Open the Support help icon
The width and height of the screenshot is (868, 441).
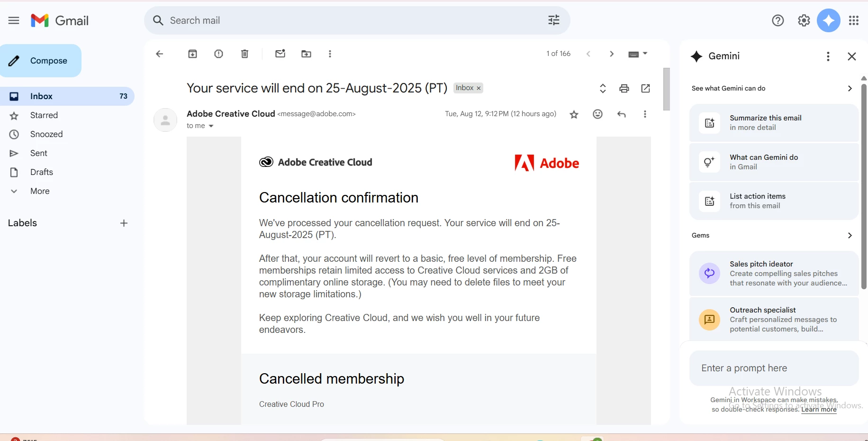[x=778, y=20]
